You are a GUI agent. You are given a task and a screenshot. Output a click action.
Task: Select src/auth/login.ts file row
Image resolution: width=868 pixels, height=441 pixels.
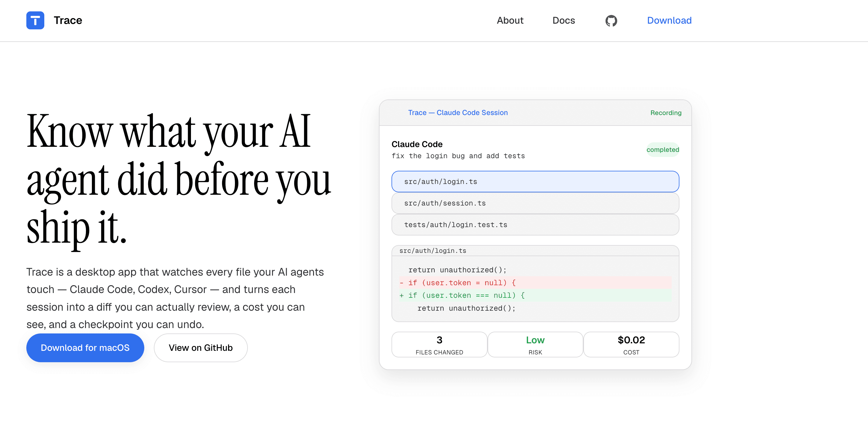pos(535,181)
